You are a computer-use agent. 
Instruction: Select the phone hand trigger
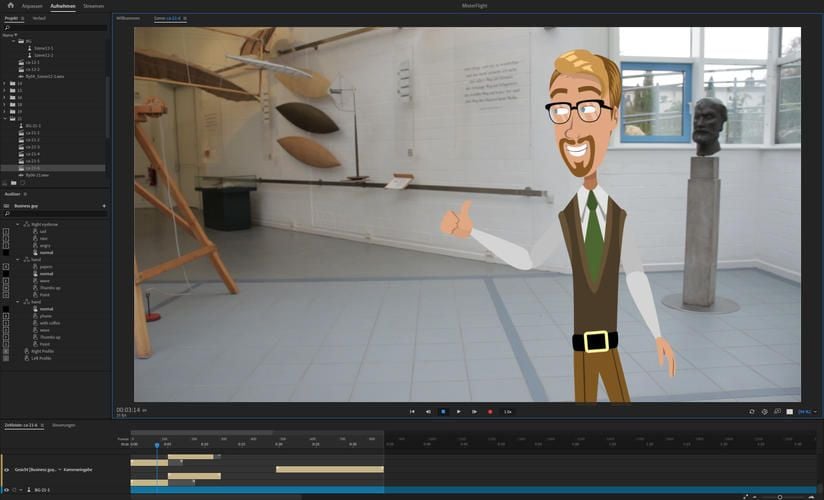(46, 316)
